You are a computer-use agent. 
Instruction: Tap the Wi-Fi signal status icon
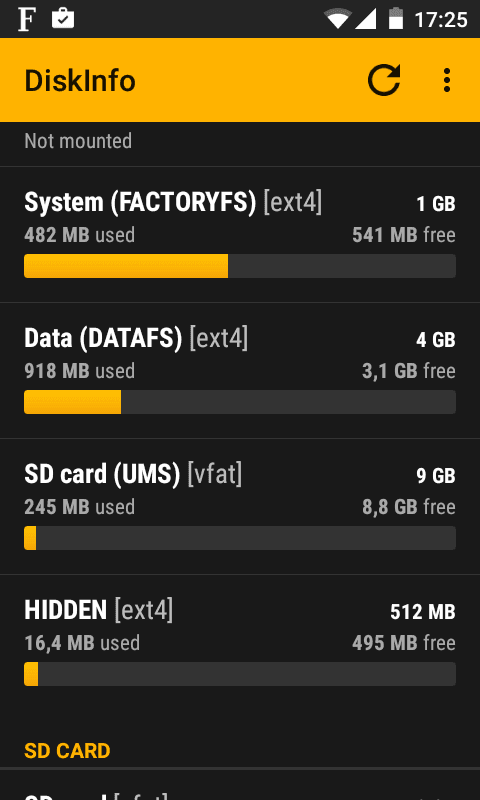(338, 20)
